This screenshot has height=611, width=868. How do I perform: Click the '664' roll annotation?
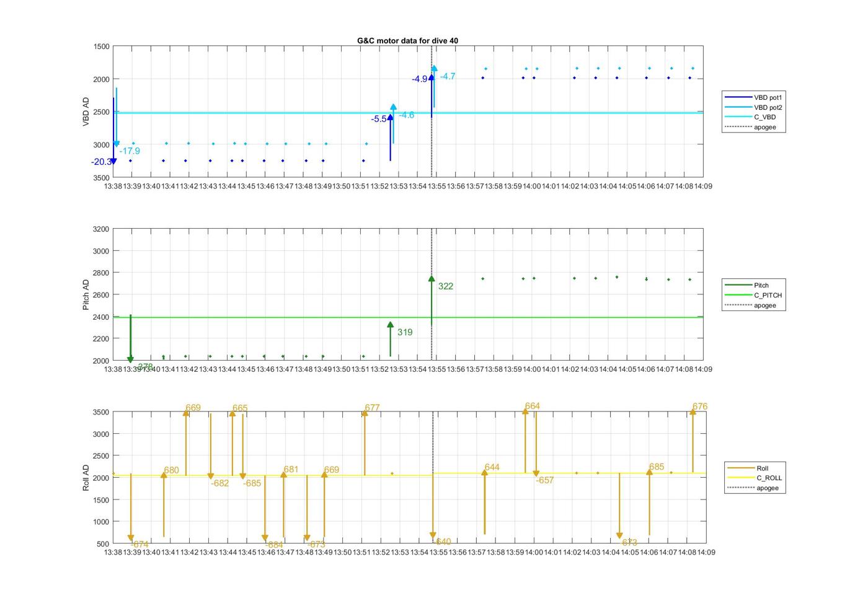[533, 407]
